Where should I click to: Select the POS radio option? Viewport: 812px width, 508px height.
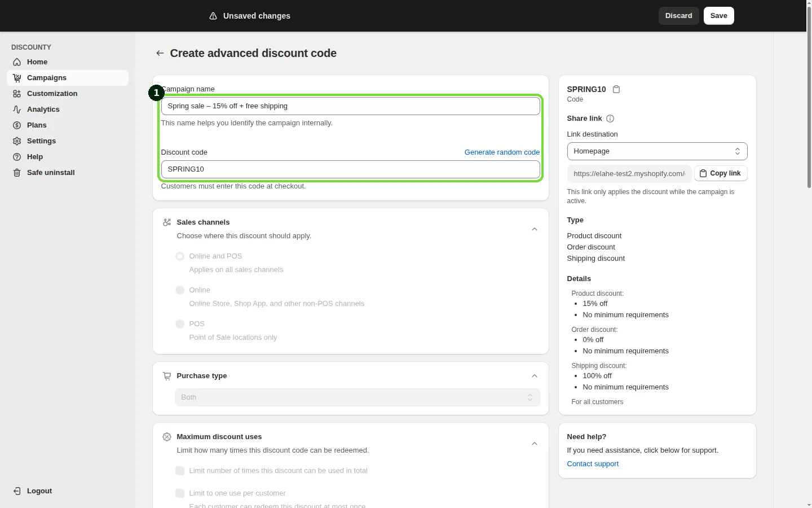[180, 324]
